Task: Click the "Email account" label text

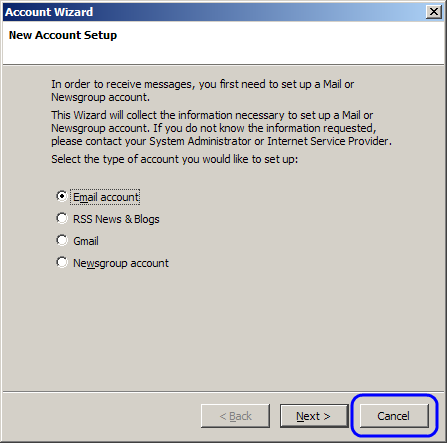Action: [x=106, y=197]
